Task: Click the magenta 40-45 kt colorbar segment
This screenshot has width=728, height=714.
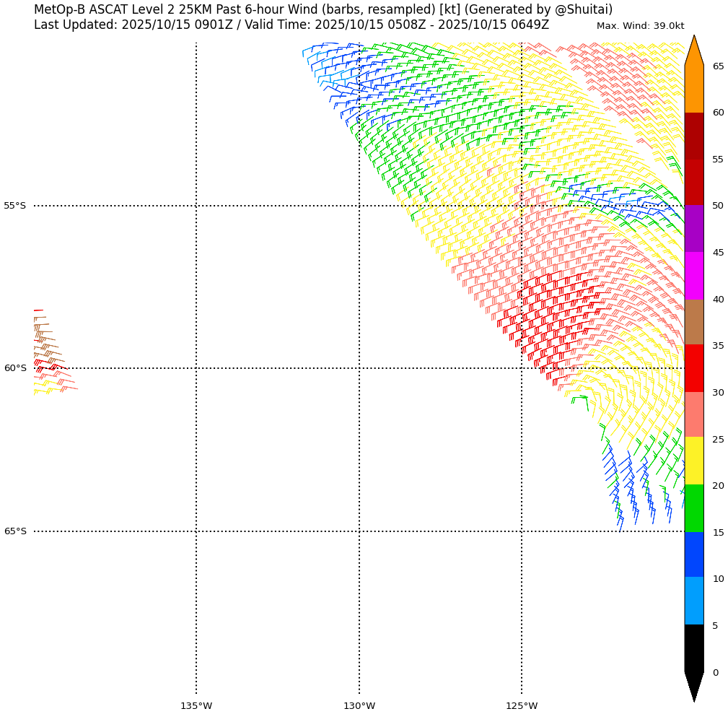Action: [693, 276]
